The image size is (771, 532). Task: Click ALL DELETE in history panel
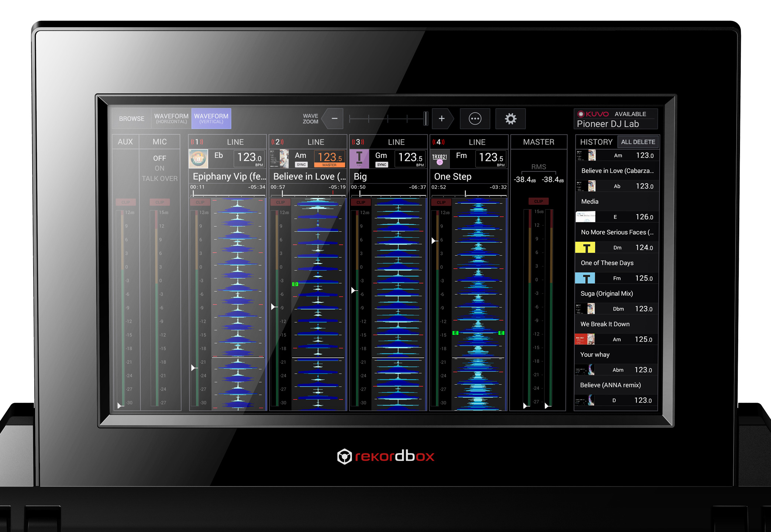point(638,142)
